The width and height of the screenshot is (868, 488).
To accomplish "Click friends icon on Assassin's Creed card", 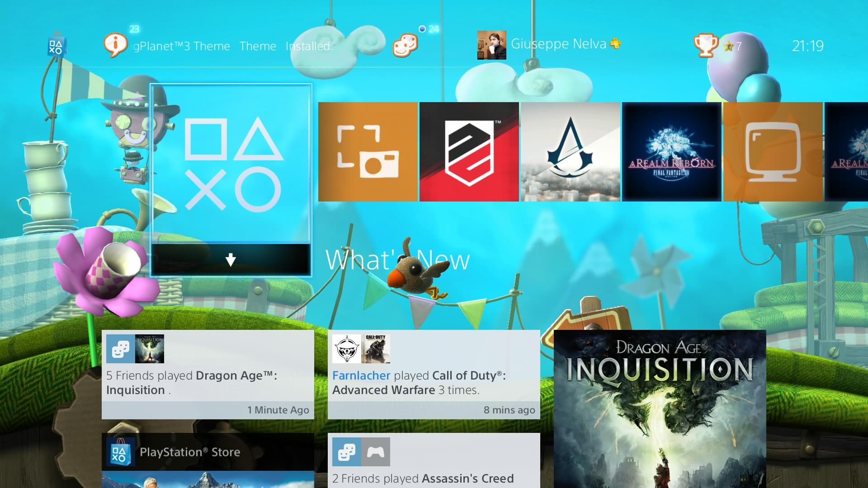I will [346, 452].
